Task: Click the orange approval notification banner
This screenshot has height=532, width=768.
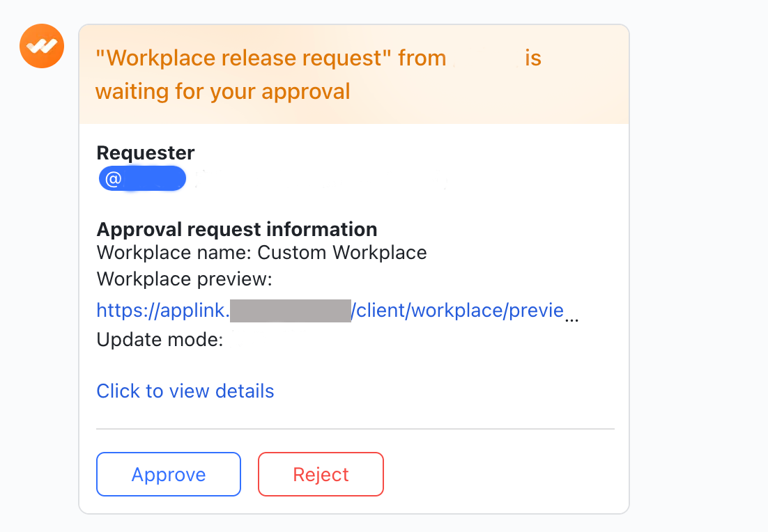Action: tap(355, 74)
